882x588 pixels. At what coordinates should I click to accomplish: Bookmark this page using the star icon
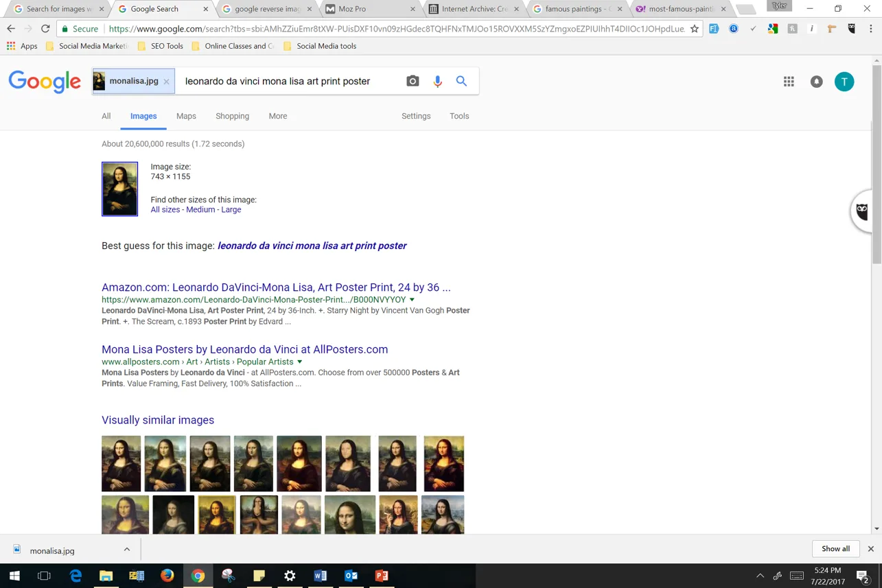(695, 29)
